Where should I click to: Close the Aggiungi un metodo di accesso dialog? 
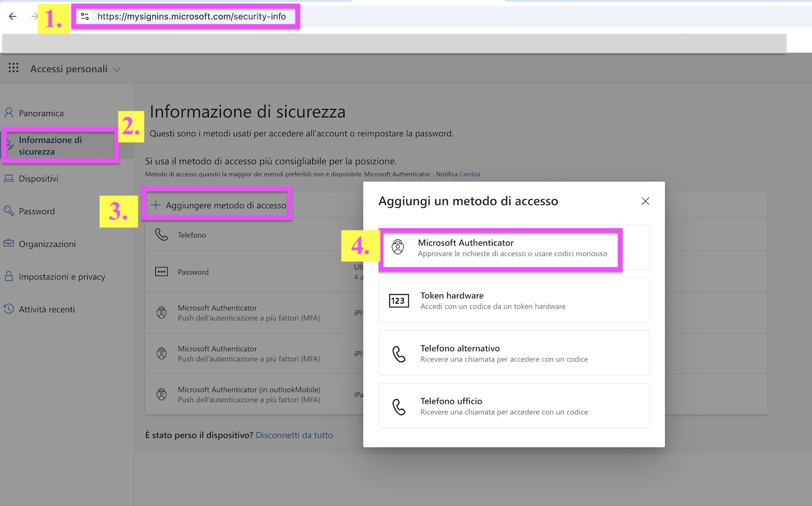(x=645, y=201)
